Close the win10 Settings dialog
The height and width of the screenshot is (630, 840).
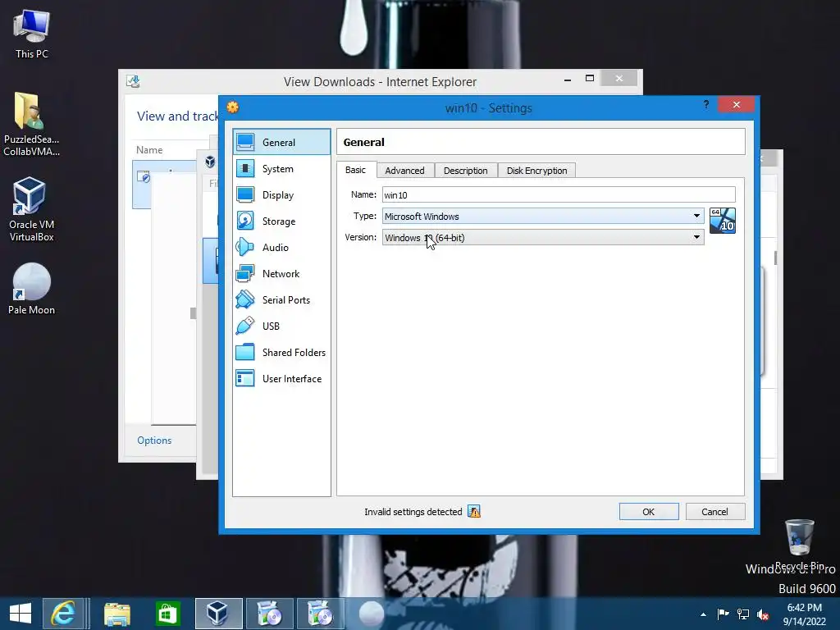737,104
